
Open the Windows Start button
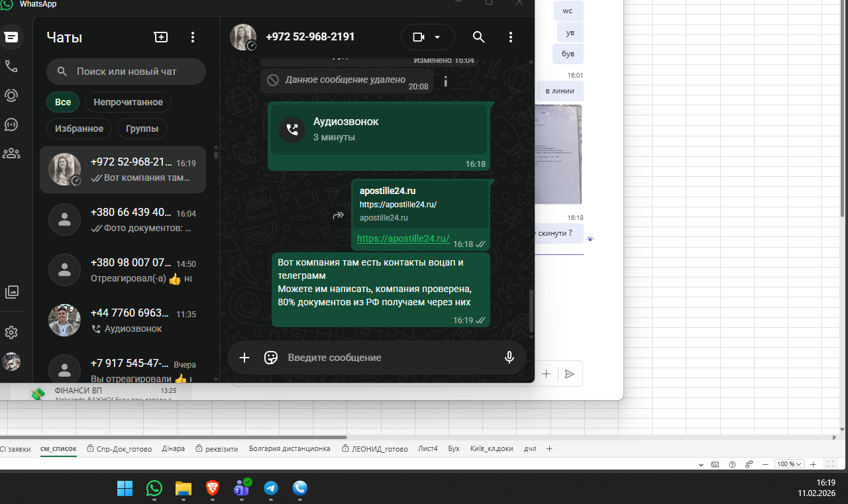click(125, 489)
